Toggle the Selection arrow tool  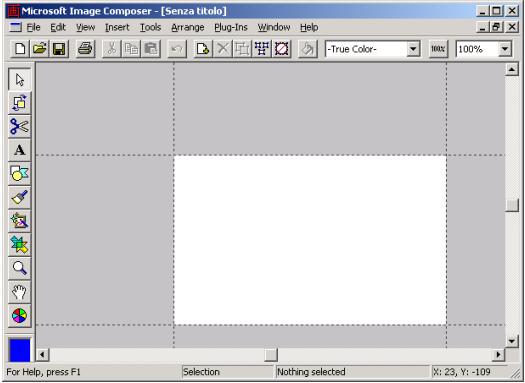19,79
